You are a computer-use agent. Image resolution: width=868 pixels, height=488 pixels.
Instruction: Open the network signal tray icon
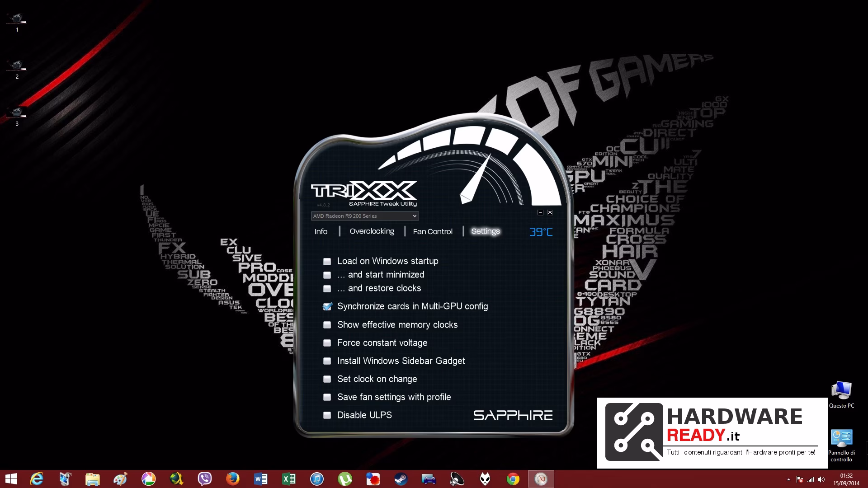coord(811,479)
